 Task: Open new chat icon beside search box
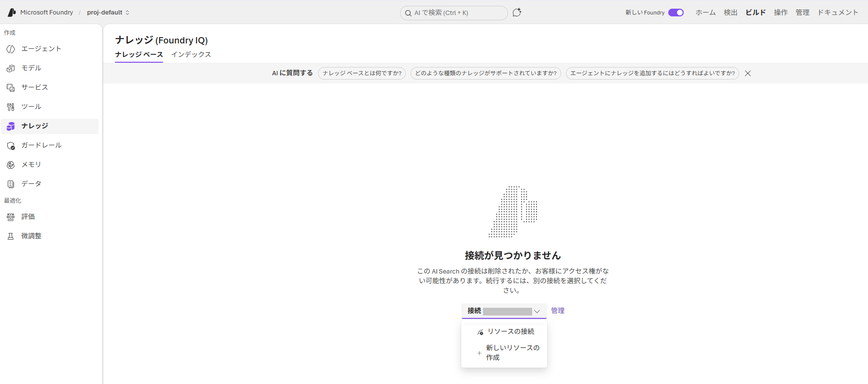click(517, 13)
